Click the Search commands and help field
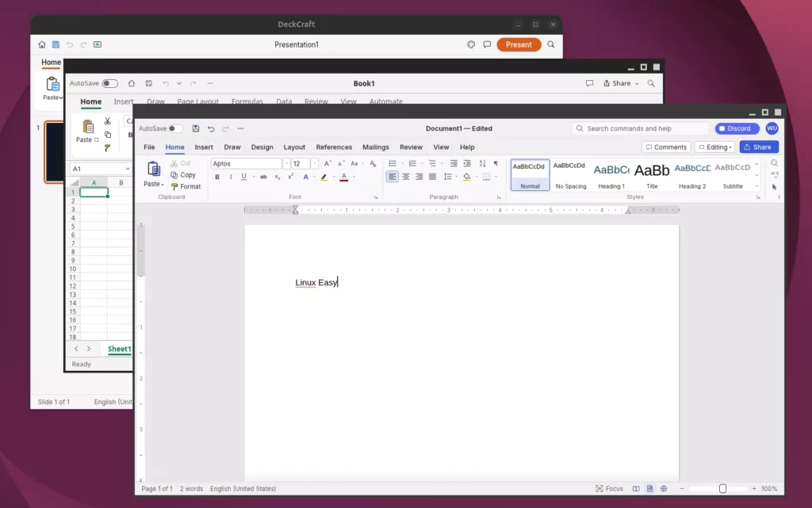 (640, 128)
